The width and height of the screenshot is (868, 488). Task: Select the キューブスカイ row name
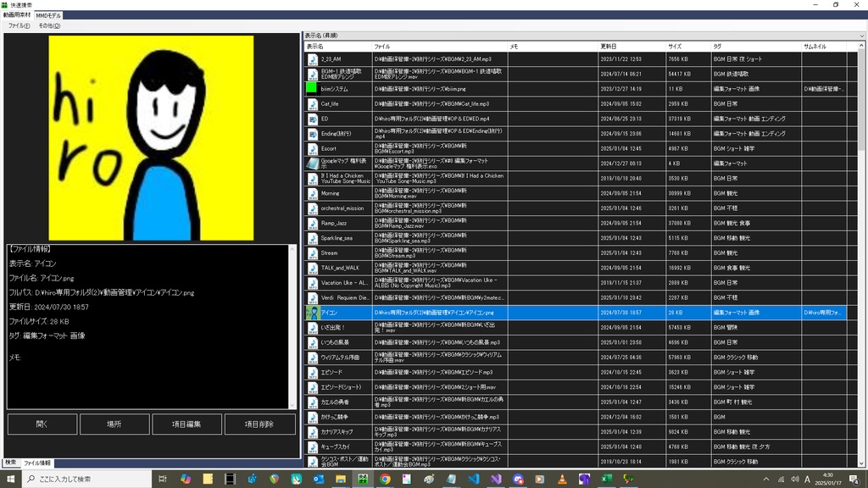(x=335, y=447)
